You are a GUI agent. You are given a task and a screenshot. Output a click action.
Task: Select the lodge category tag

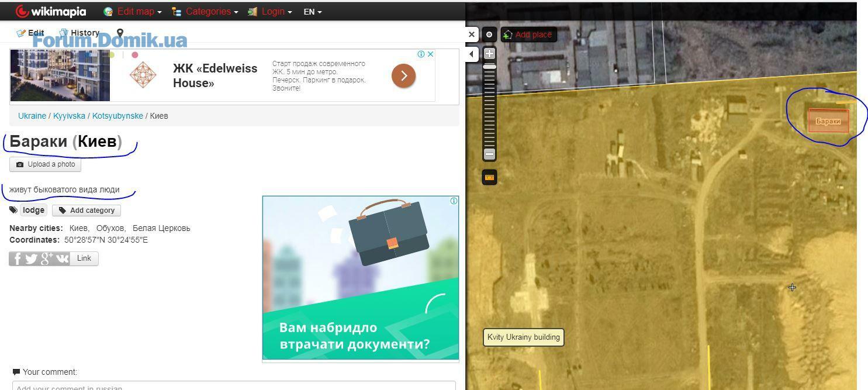pos(33,210)
